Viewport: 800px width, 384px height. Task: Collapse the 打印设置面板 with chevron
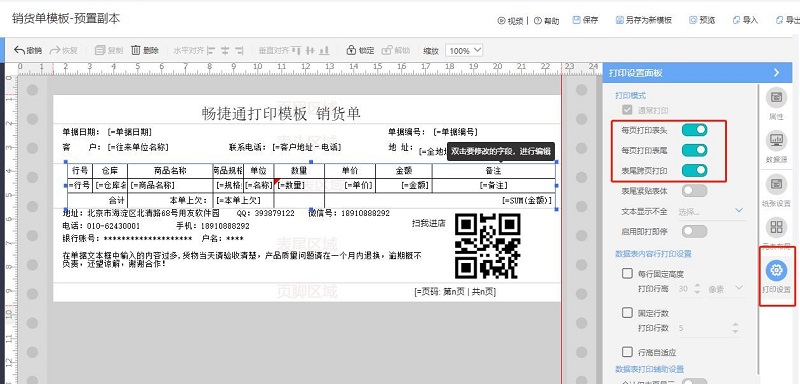tap(777, 73)
